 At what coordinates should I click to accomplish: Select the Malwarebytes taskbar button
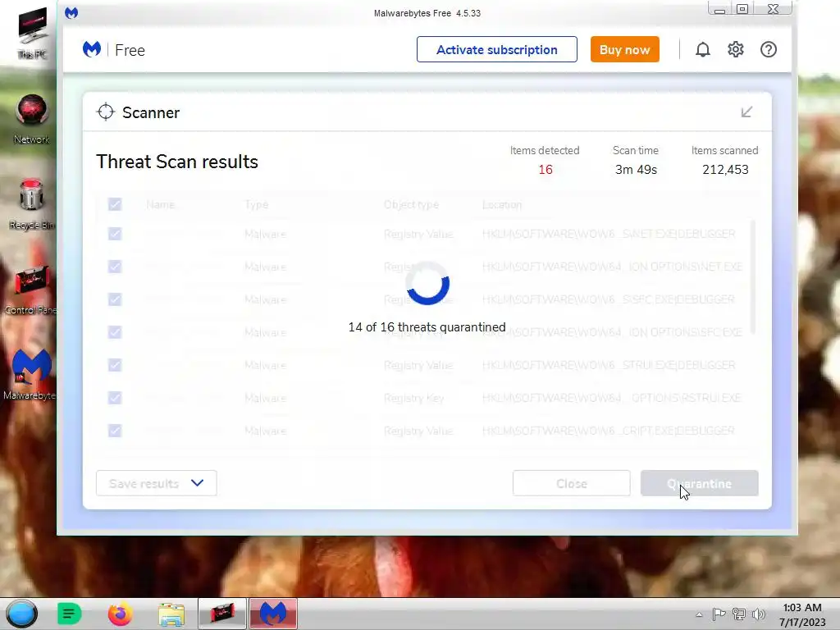[273, 614]
